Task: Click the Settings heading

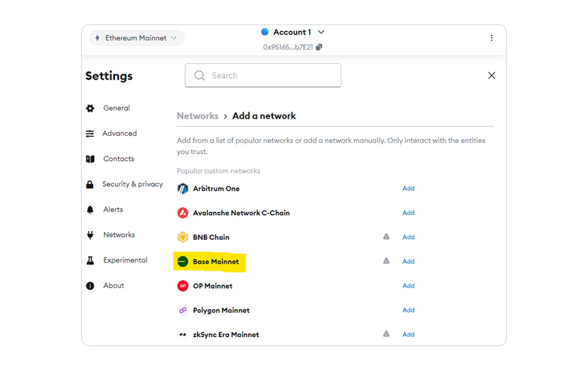Action: click(109, 76)
